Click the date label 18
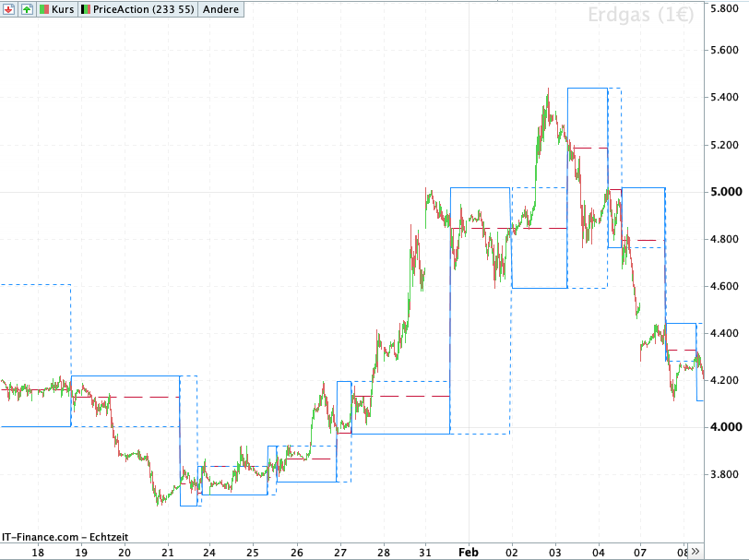 pos(38,553)
